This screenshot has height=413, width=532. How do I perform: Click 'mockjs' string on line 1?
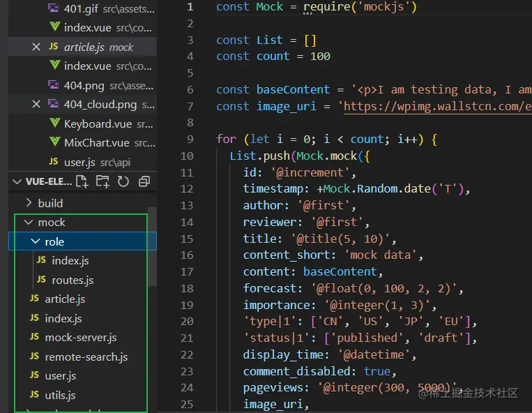pos(383,6)
